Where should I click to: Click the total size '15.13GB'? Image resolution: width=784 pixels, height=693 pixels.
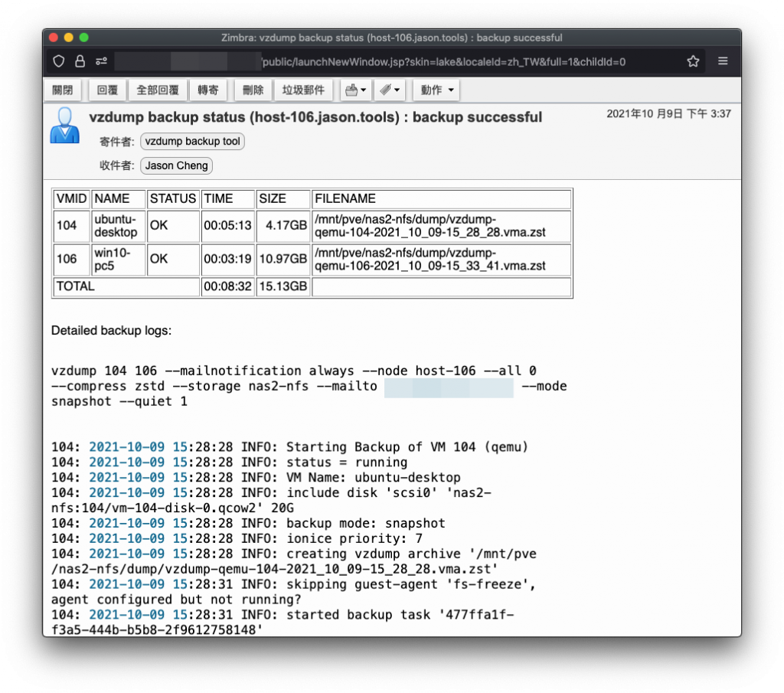click(283, 286)
